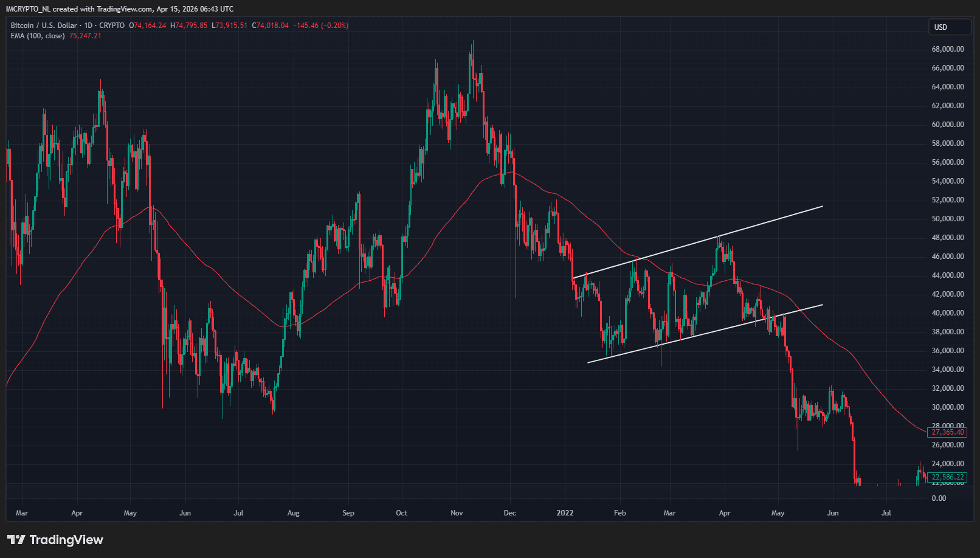980x558 pixels.
Task: Click the open price O74,164.24 in legend
Action: pyautogui.click(x=150, y=26)
